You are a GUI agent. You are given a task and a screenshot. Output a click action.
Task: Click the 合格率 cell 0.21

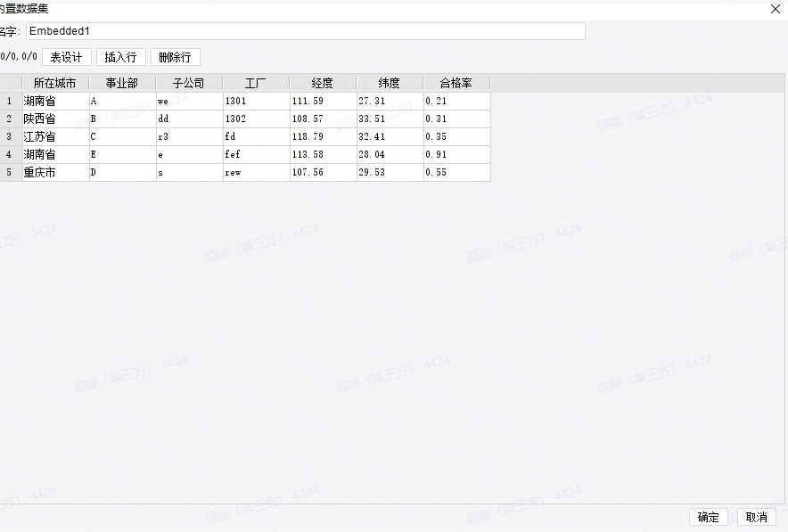click(456, 101)
